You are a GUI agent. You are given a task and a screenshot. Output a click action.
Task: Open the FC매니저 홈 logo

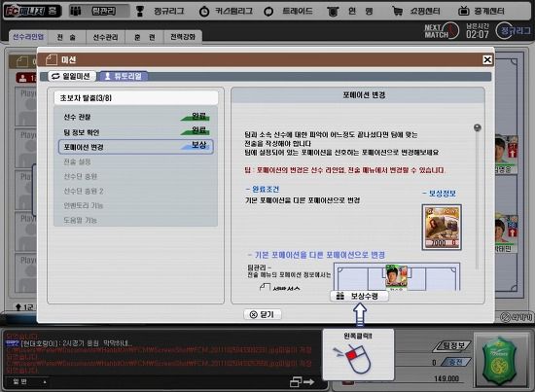point(32,11)
